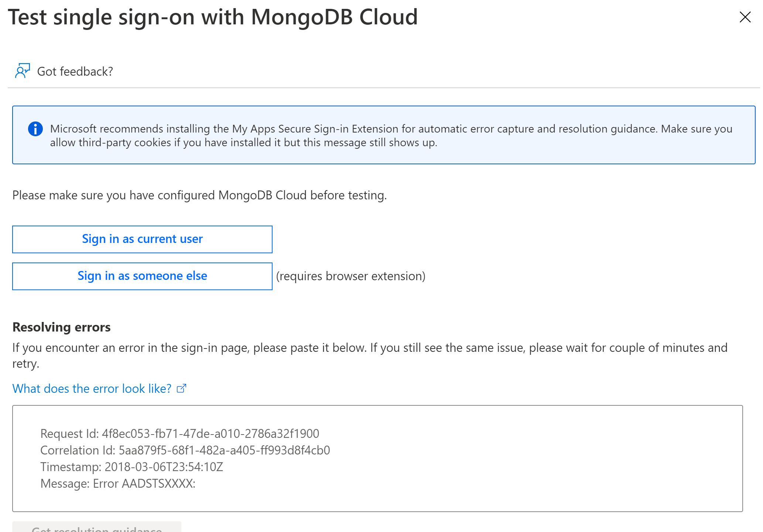Click the feedback person icon

coord(22,71)
